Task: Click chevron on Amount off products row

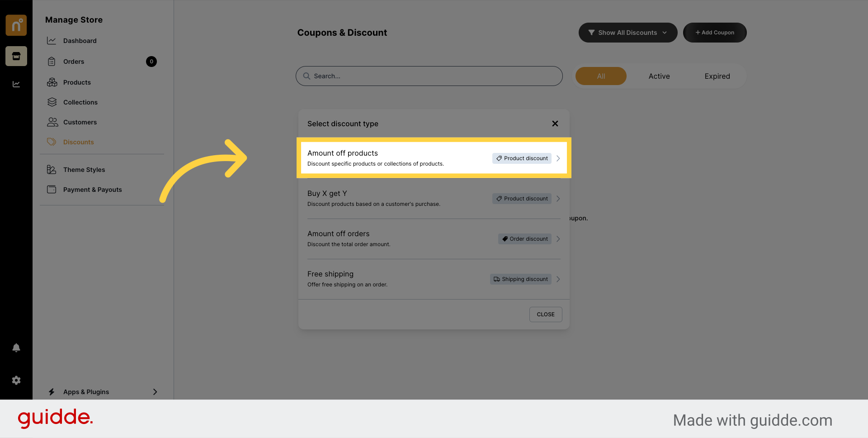Action: pos(558,158)
